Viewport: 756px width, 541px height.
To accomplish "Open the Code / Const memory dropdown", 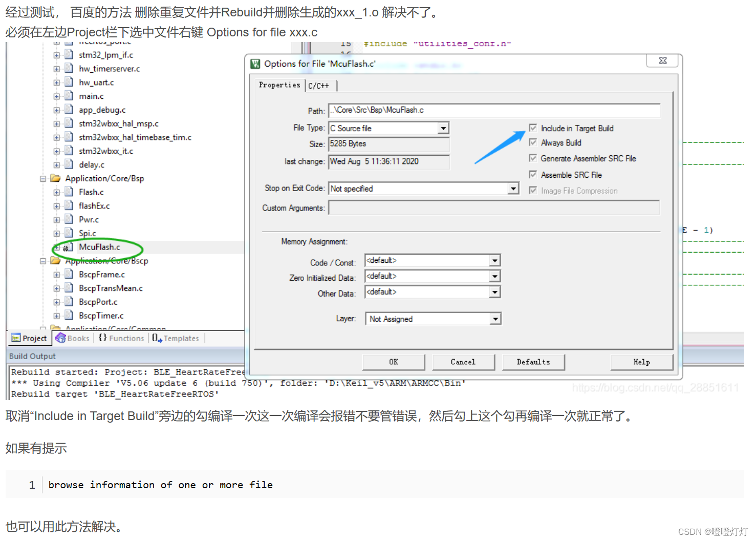I will (x=494, y=261).
